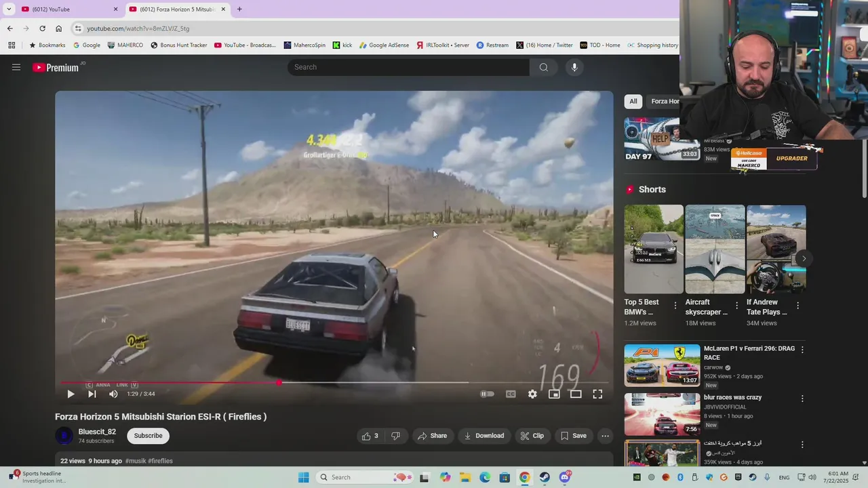Skip to the next video
868x488 pixels.
click(92, 394)
